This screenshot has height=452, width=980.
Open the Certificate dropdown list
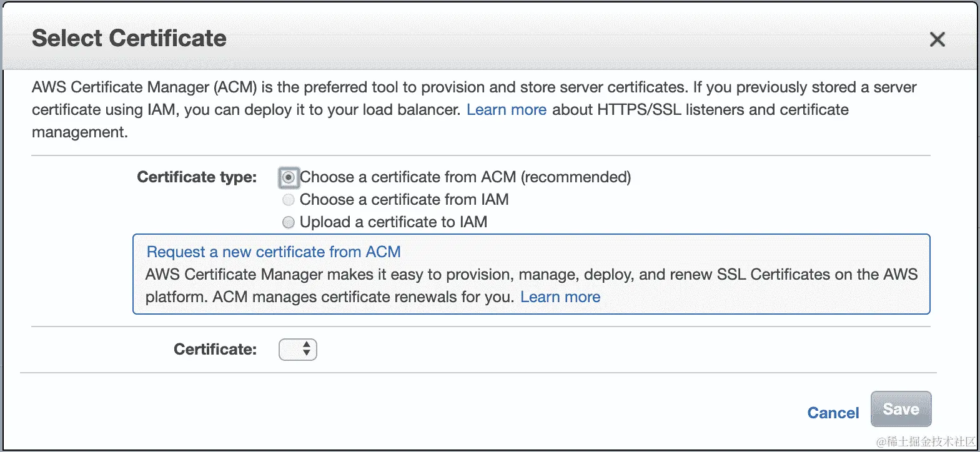click(297, 350)
